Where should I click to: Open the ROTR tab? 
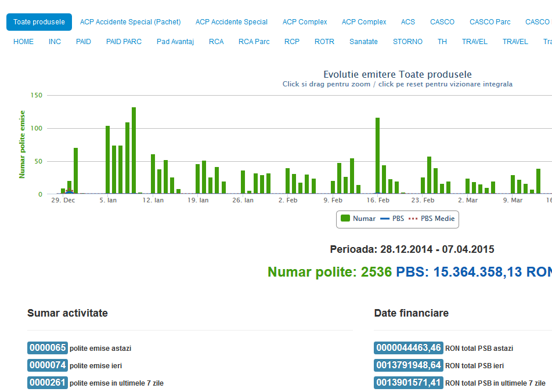324,42
